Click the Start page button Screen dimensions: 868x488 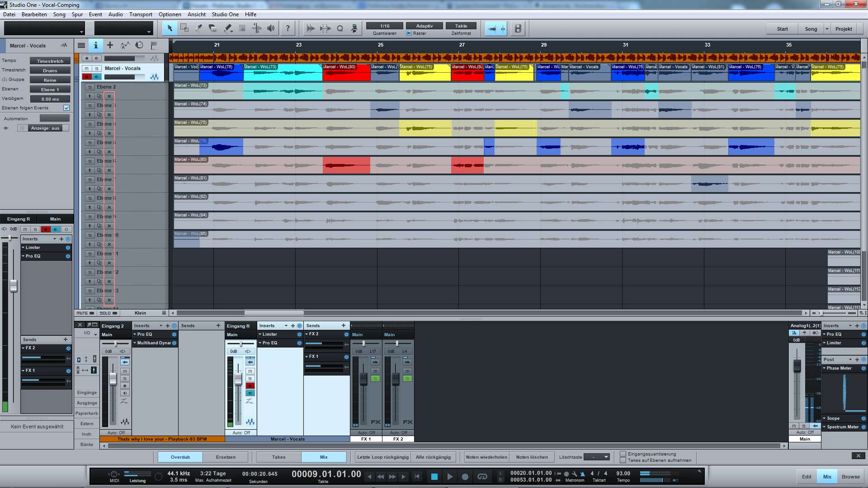tap(782, 29)
